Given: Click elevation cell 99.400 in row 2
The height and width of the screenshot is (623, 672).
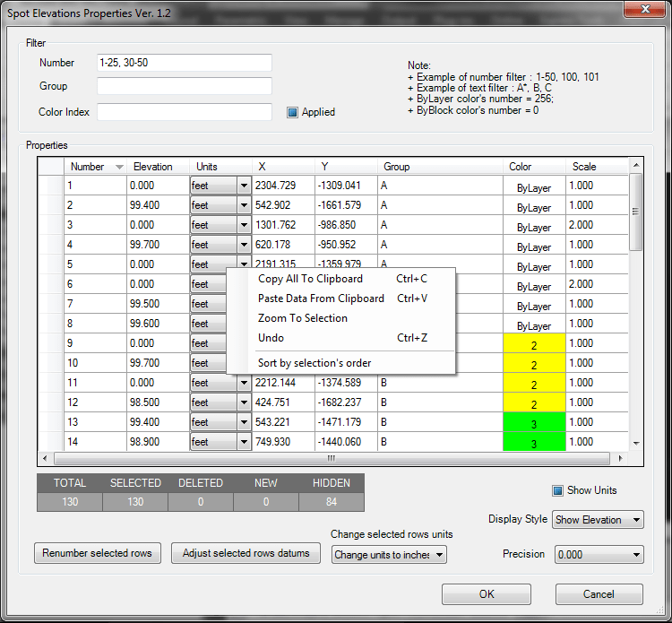Looking at the screenshot, I should click(158, 205).
